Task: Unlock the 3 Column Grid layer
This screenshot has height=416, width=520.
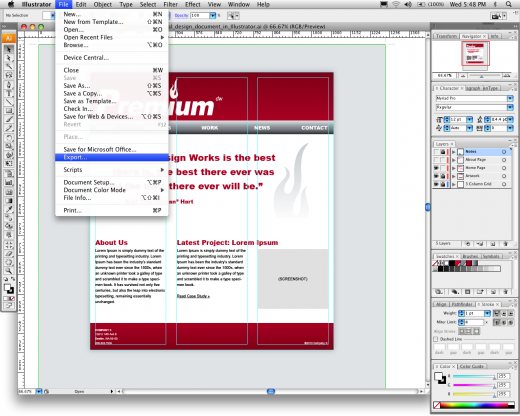Action: click(443, 184)
